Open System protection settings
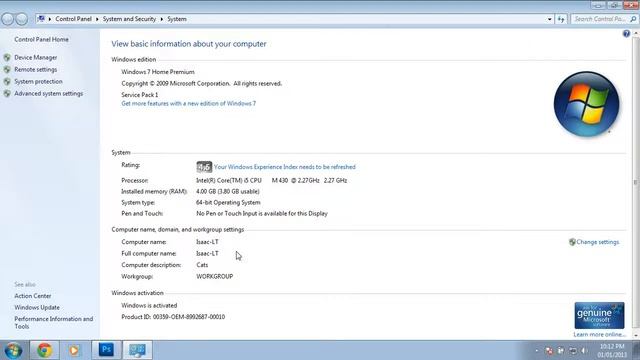Screen dimensions: 640x360 pyautogui.click(x=38, y=82)
